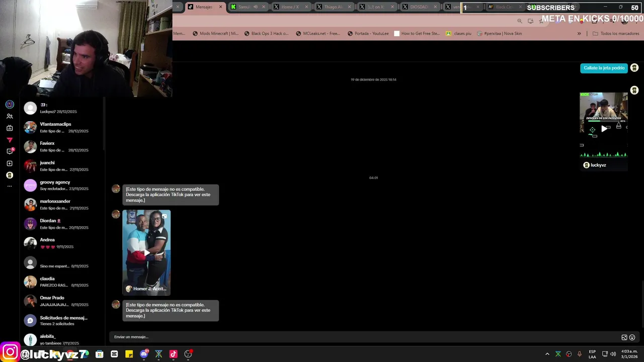
Task: Open the TikTok profile avatar in the sidebar
Action: [10, 104]
